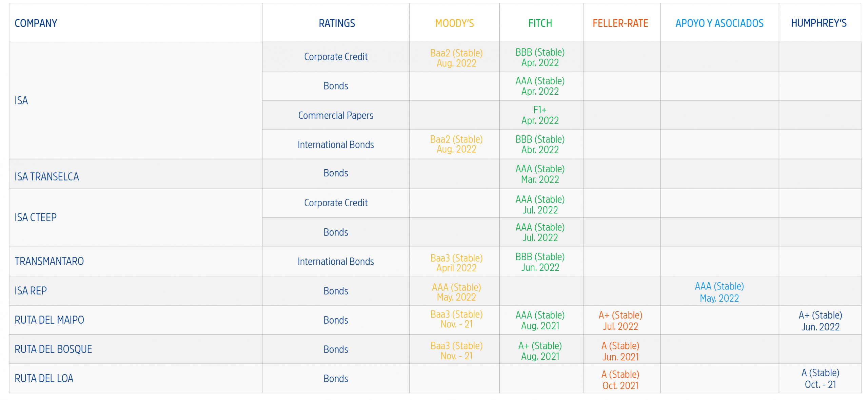Click the APOYO Y ASOCIADOS header
The width and height of the screenshot is (868, 400).
(x=719, y=23)
